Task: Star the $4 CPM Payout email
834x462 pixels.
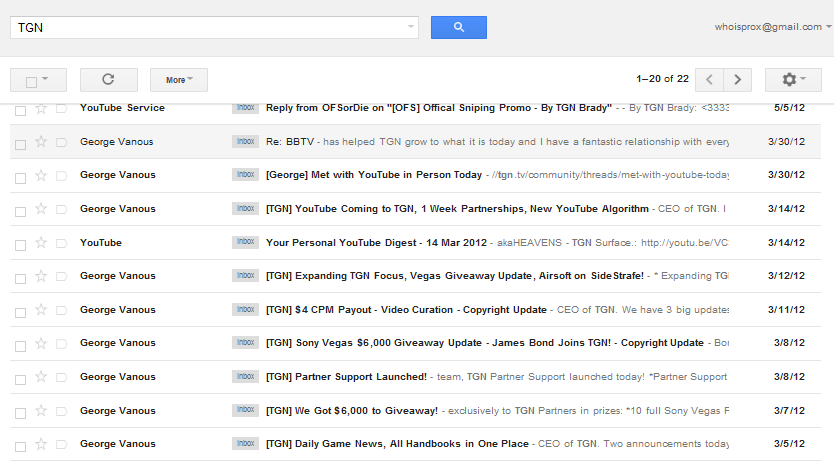Action: pos(41,309)
